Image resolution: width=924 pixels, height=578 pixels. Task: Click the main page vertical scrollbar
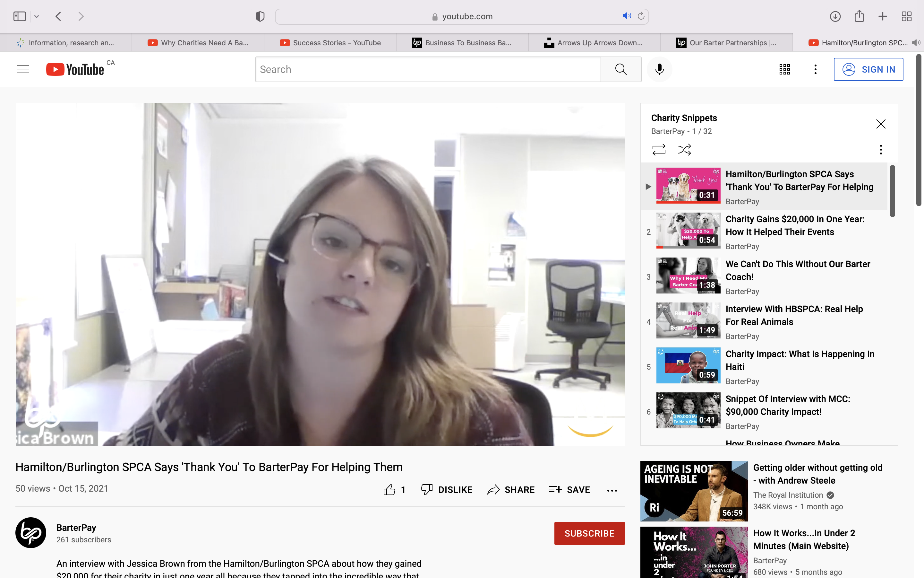click(919, 130)
